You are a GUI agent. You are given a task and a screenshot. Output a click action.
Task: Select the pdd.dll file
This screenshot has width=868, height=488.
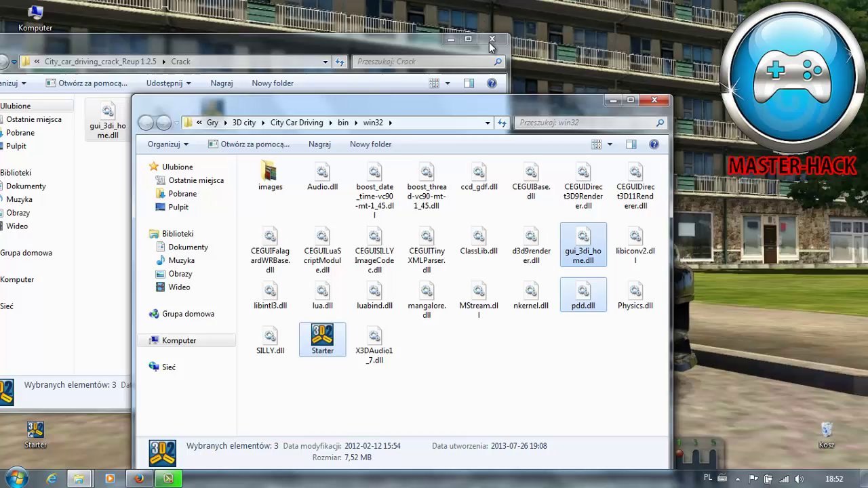click(x=583, y=296)
